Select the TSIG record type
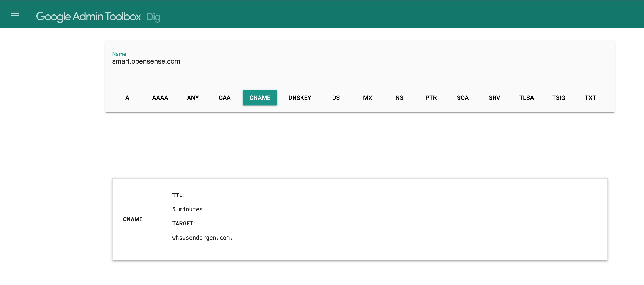This screenshot has width=644, height=285. (x=559, y=98)
